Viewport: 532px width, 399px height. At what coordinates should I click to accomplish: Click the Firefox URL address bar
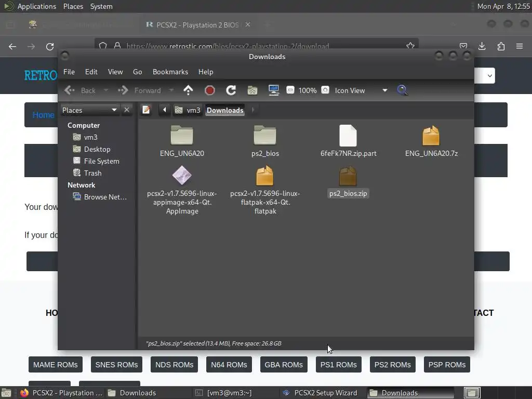pos(256,46)
